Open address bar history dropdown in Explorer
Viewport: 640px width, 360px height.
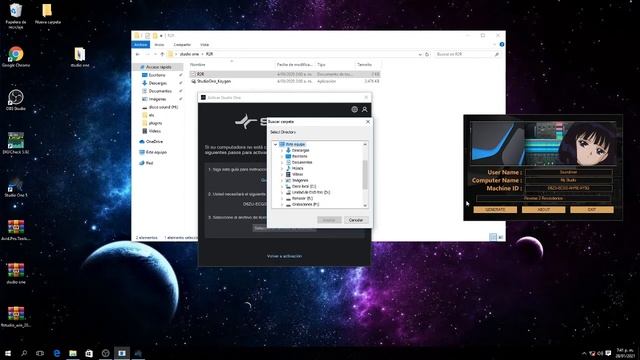pos(420,54)
